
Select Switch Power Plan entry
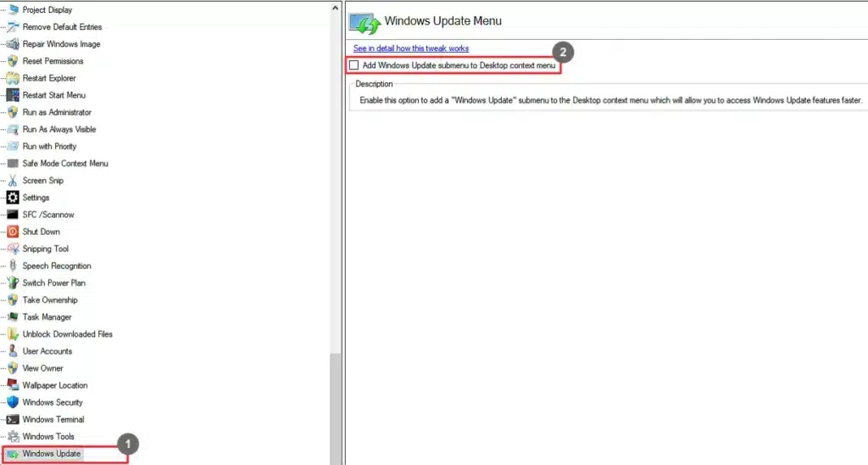click(53, 283)
